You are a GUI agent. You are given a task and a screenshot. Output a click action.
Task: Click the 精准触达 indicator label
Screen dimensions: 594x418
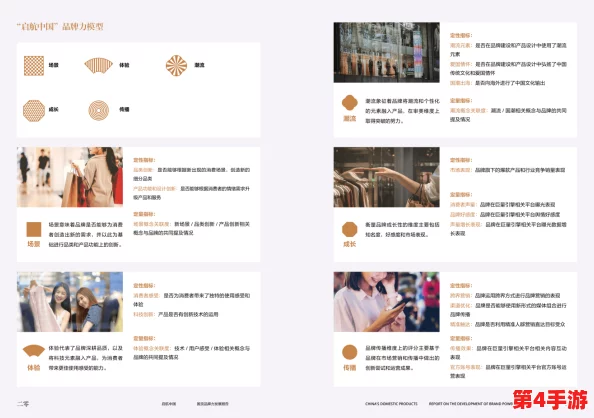[461, 324]
